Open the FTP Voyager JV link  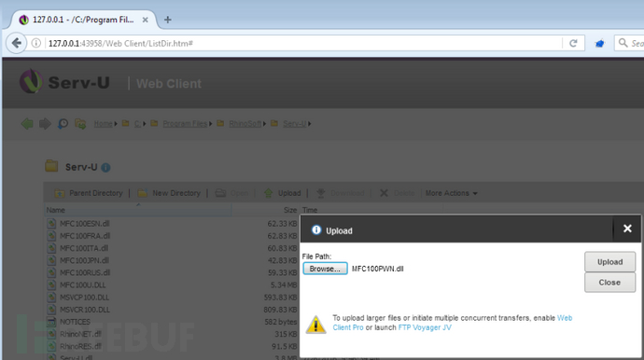(x=425, y=327)
